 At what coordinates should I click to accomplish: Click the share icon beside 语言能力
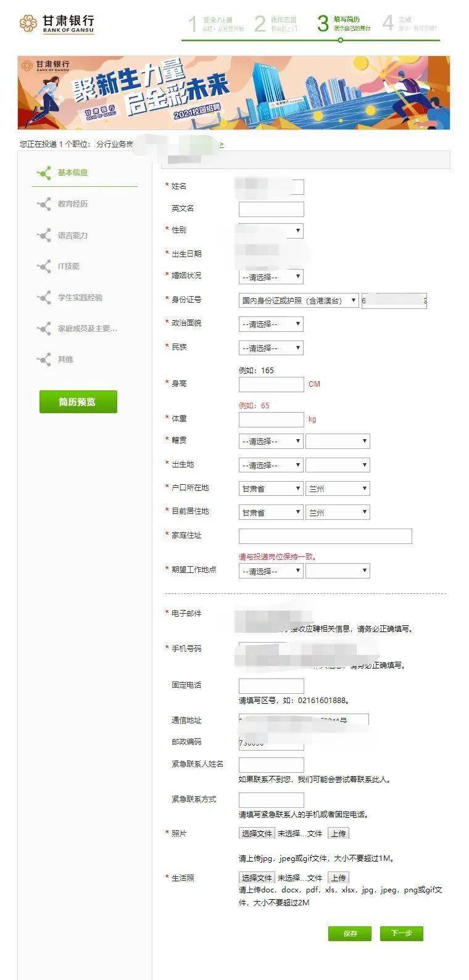(44, 236)
